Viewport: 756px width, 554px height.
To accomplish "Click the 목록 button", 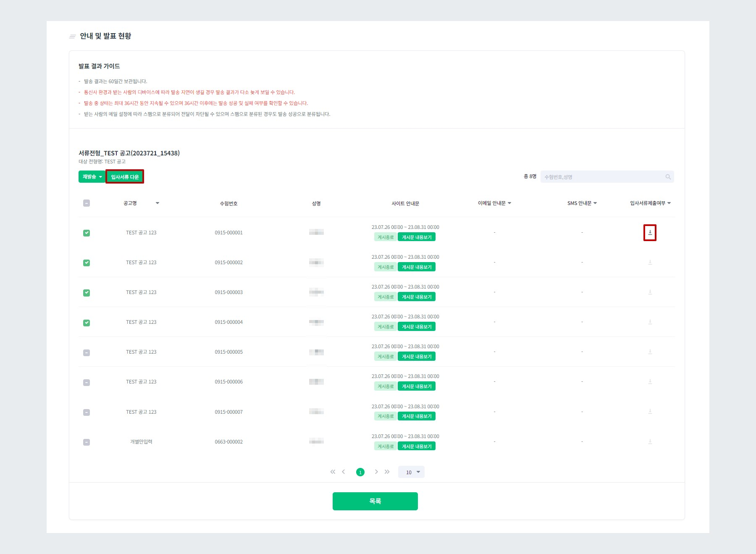I will coord(375,501).
